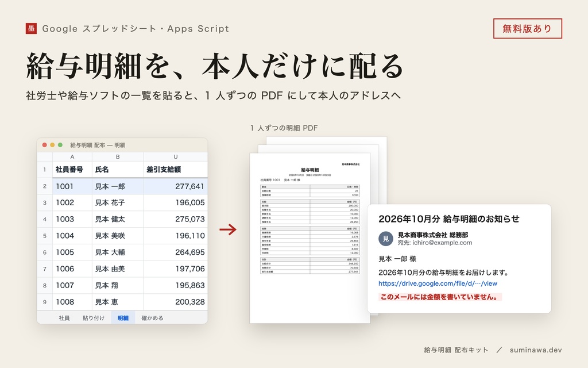This screenshot has width=588, height=368.
Task: Select amount cell 196,110
Action: 176,236
